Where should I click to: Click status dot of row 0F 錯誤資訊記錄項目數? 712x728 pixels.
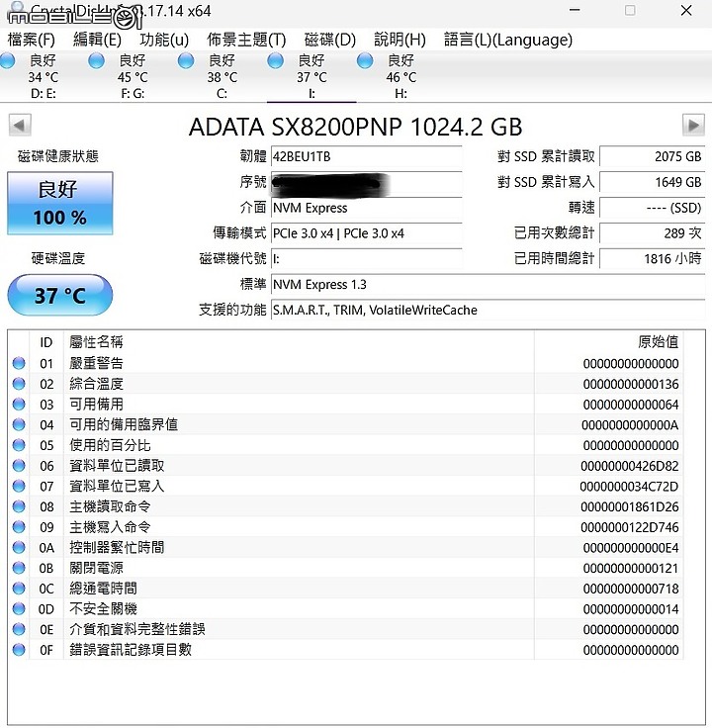19,650
